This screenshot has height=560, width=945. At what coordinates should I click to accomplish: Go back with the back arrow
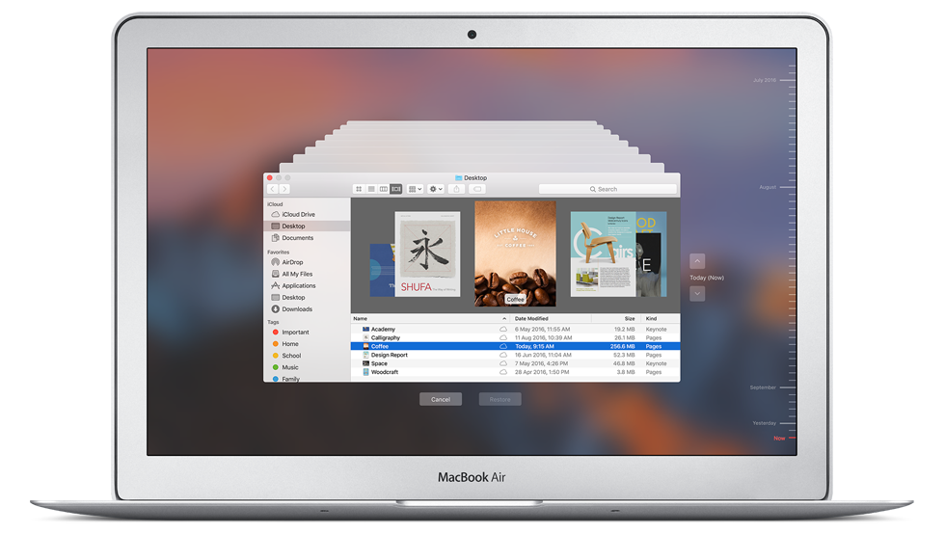point(272,189)
